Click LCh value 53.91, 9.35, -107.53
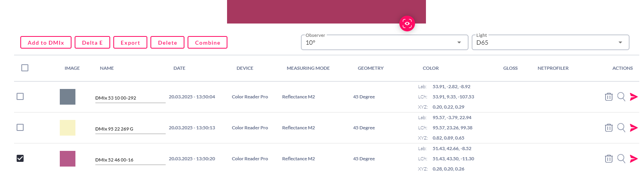 click(x=453, y=97)
